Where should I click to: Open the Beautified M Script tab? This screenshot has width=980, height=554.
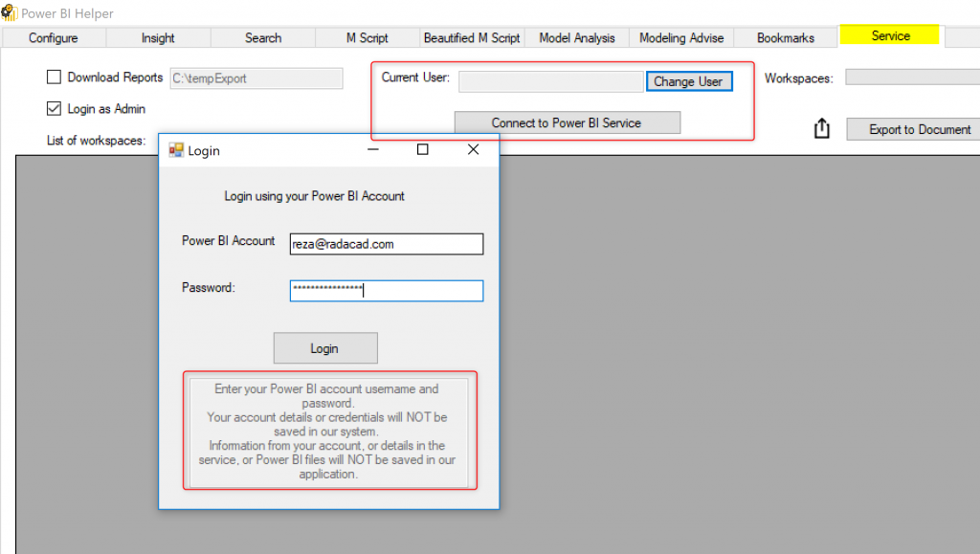(x=472, y=37)
